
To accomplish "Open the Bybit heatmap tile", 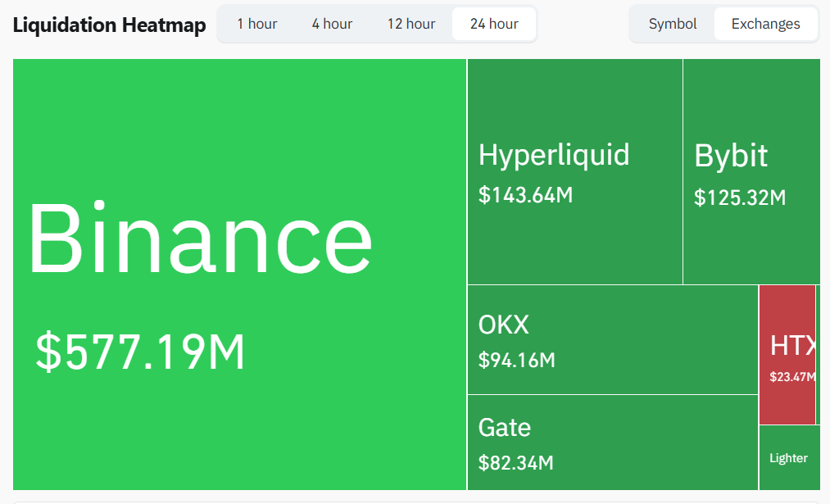I will (751, 171).
